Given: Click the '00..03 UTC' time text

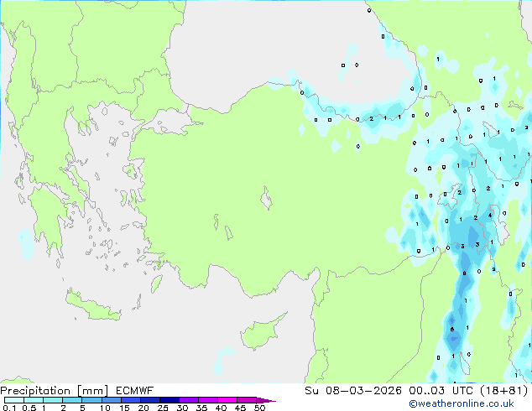Looking at the screenshot, I should click(x=441, y=391).
